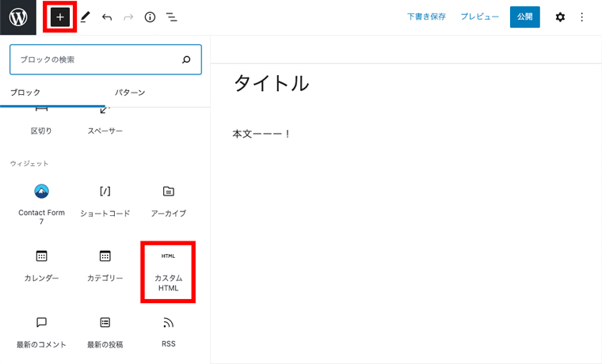Click the 本文ーーー！ paragraph text
The image size is (602, 364).
261,134
